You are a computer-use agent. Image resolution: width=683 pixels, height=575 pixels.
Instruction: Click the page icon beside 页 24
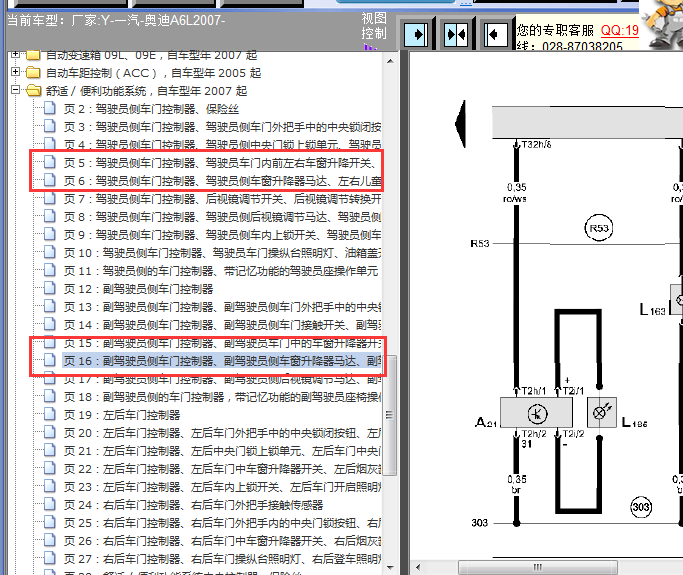click(50, 504)
